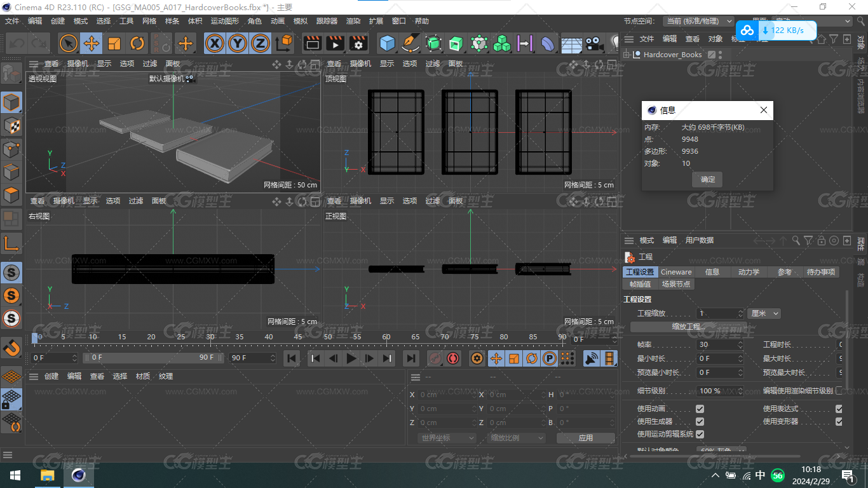Open the 世界坐标 dropdown
Image resolution: width=868 pixels, height=488 pixels.
click(x=447, y=438)
